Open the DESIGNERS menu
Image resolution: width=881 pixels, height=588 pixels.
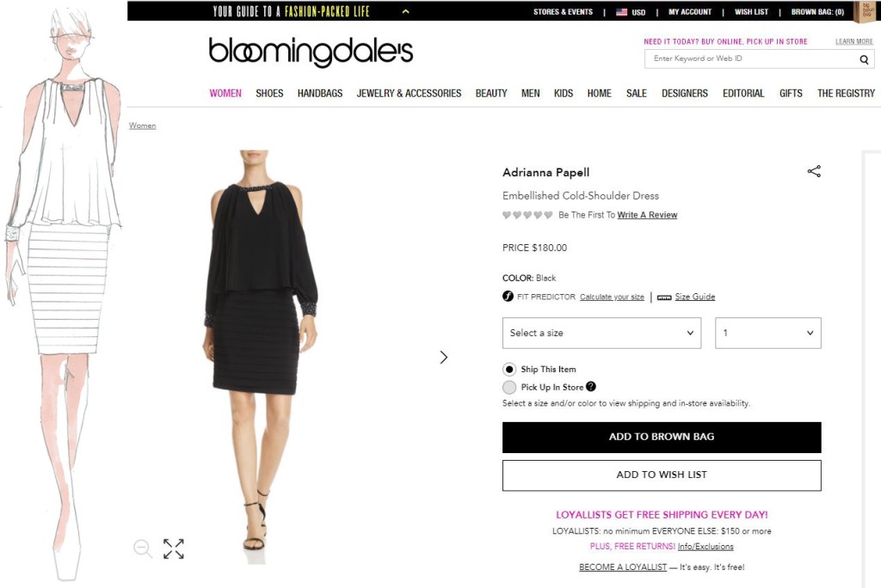click(x=684, y=93)
